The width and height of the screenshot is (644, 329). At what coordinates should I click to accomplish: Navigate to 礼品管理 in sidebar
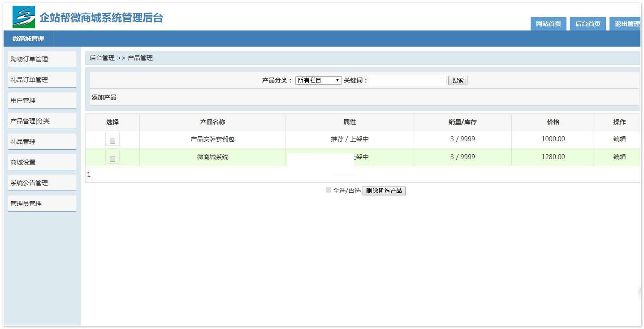[x=23, y=142]
